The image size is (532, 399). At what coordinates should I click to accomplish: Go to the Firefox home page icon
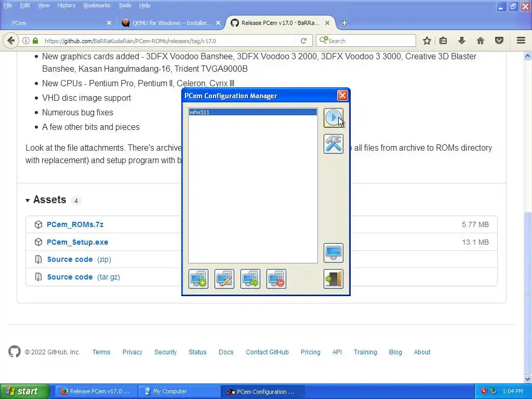pyautogui.click(x=480, y=41)
